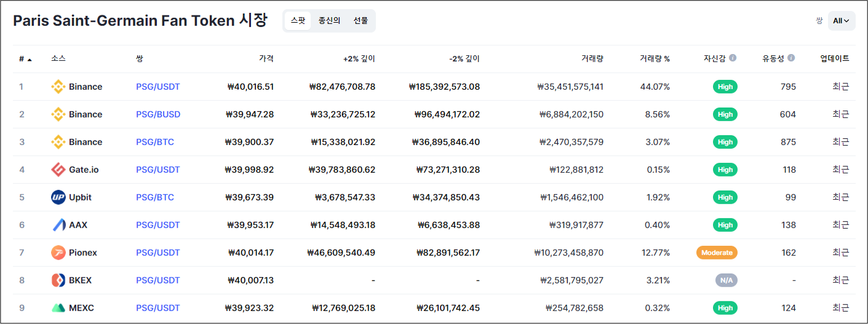Viewport: 868px width, 324px height.
Task: Click the Moderate confidence badge for Pionex
Action: (717, 253)
